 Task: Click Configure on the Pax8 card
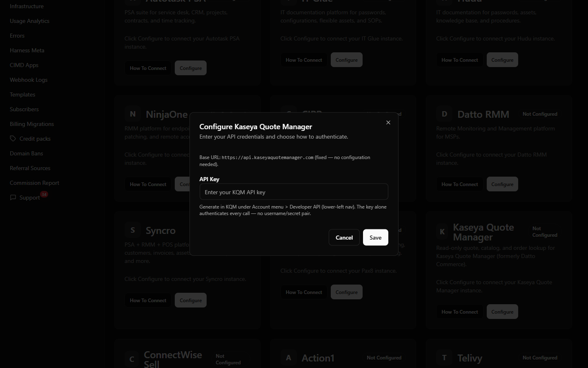coord(346,292)
